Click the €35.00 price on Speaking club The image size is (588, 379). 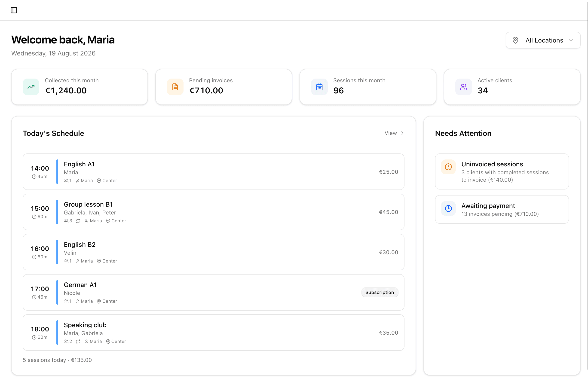pos(388,333)
